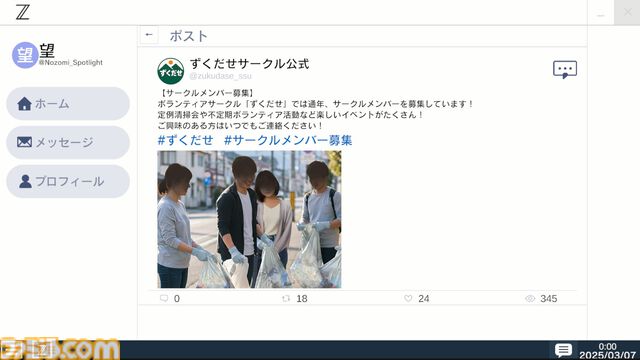Click account name ずくだせサークル公式

coord(249,64)
